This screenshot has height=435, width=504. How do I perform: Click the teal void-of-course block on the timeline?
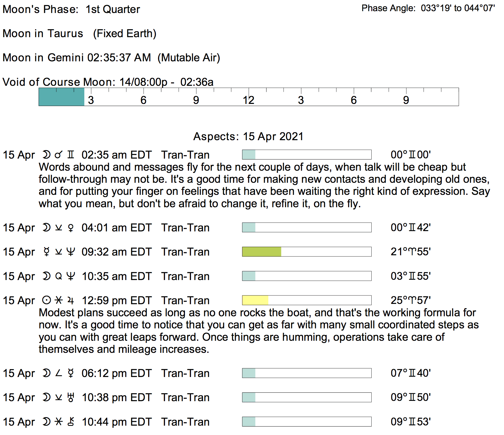[61, 97]
